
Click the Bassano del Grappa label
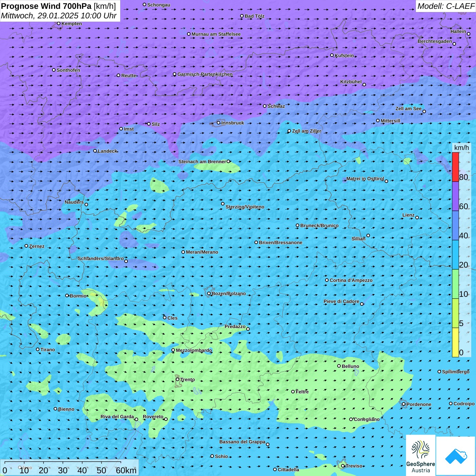tap(242, 442)
